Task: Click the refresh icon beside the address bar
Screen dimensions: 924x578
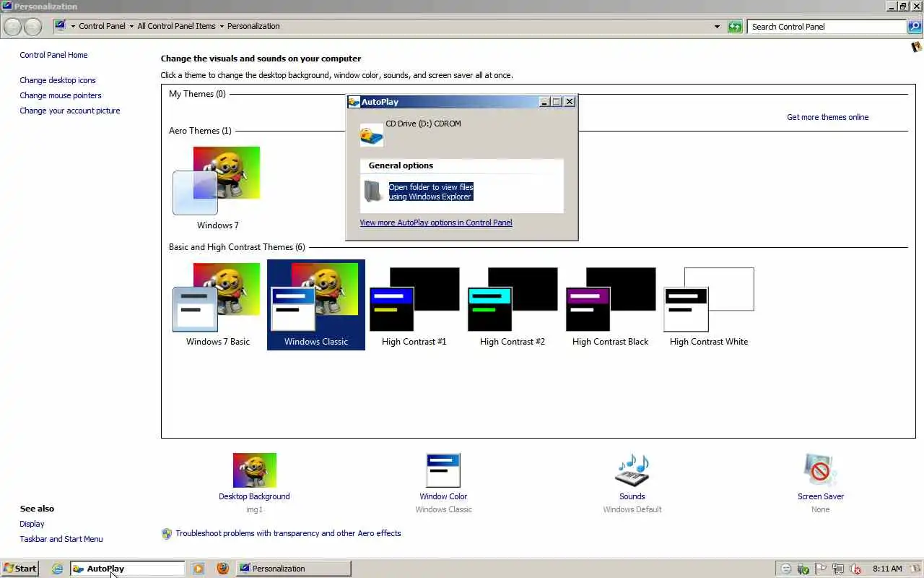Action: point(735,27)
